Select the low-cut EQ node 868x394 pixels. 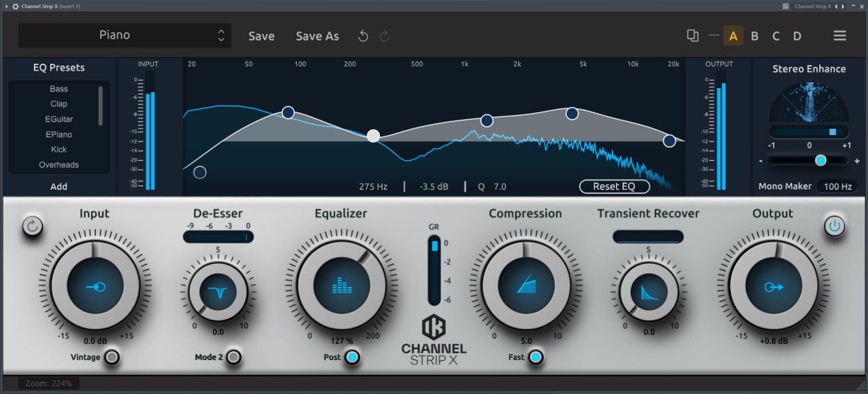pos(199,172)
